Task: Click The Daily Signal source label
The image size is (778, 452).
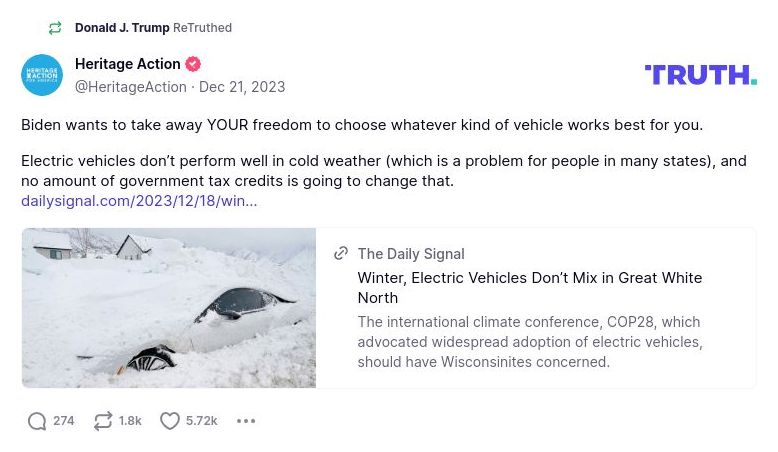Action: (410, 254)
